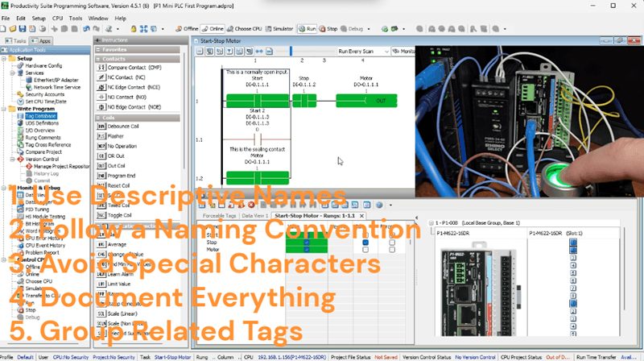644x361 pixels.
Task: Launch the Simulator from the toolbar
Action: pos(279,29)
